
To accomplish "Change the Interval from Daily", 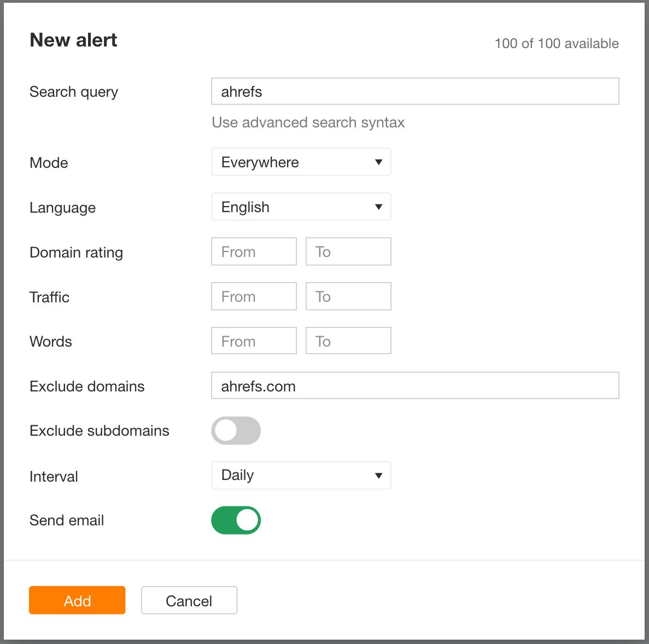I will pyautogui.click(x=301, y=475).
